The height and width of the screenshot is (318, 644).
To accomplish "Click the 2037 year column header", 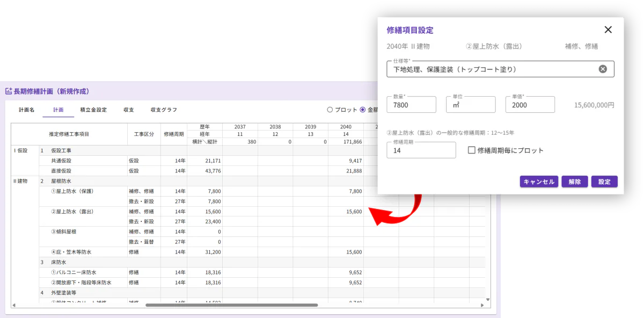I will 240,127.
